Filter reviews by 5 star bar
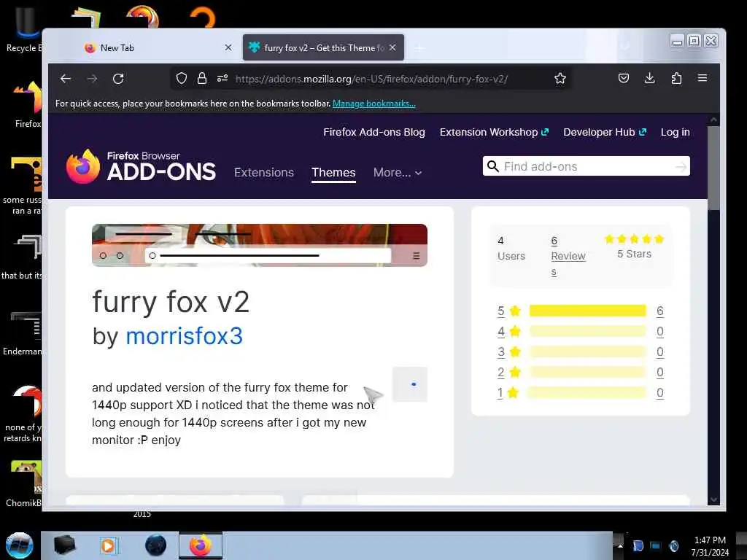 pyautogui.click(x=587, y=311)
